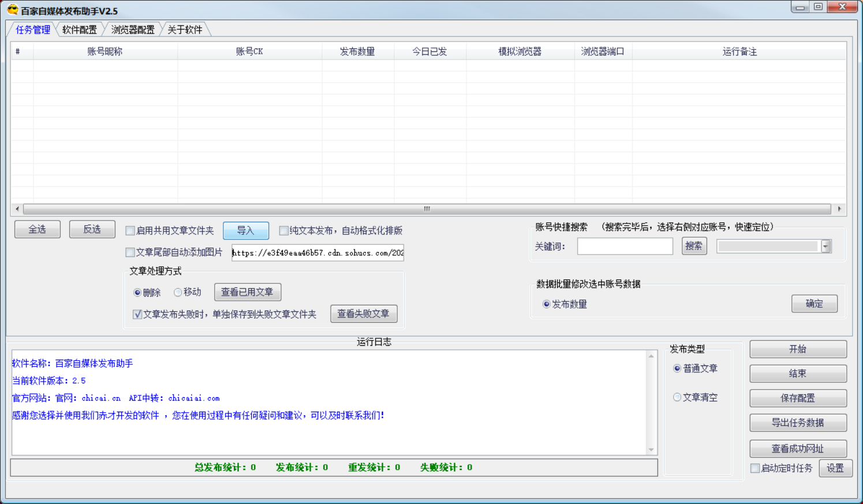863x504 pixels.
Task: Click the 设置 button
Action: (x=835, y=468)
